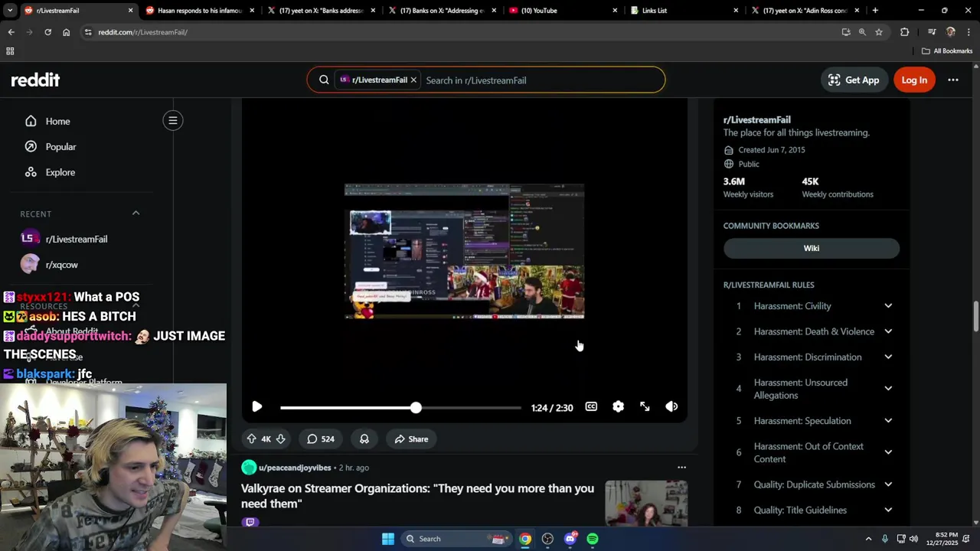
Task: Open All Bookmarks folder
Action: point(947,51)
